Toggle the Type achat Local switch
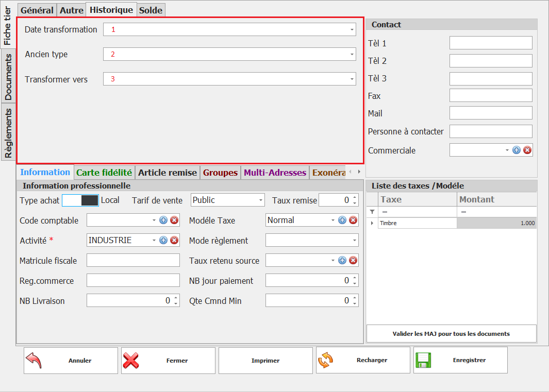Viewport: 549px width, 392px height. coord(80,200)
